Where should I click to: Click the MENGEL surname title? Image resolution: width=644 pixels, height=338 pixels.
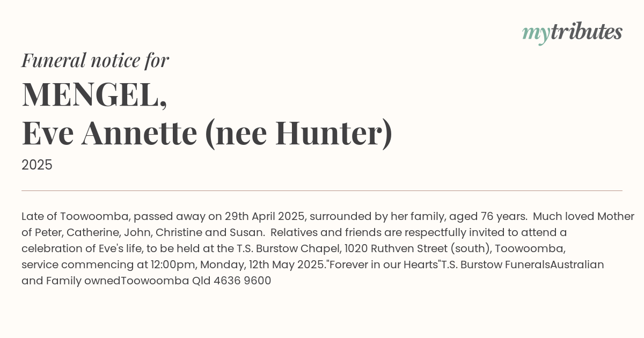(94, 94)
